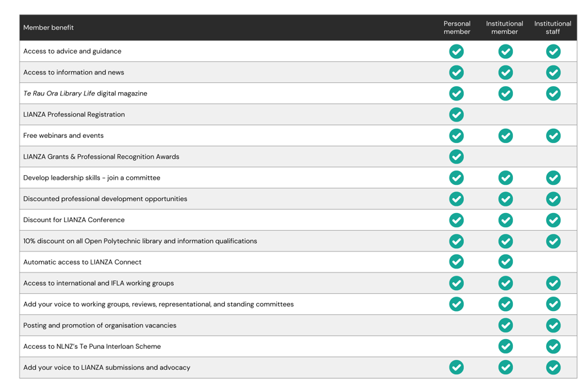This screenshot has height=392, width=588.
Task: Click Develop leadership skills row text
Action: pyautogui.click(x=91, y=178)
